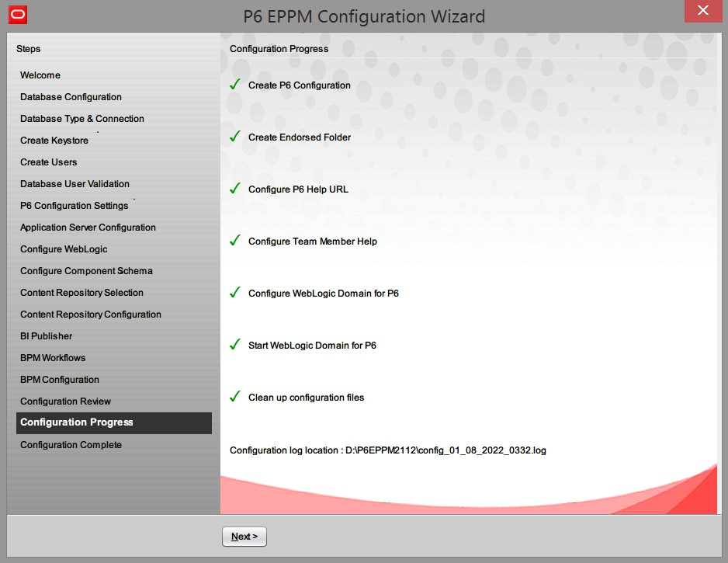
Task: Click Start WebLogic Domain for P6 label
Action: coord(312,346)
